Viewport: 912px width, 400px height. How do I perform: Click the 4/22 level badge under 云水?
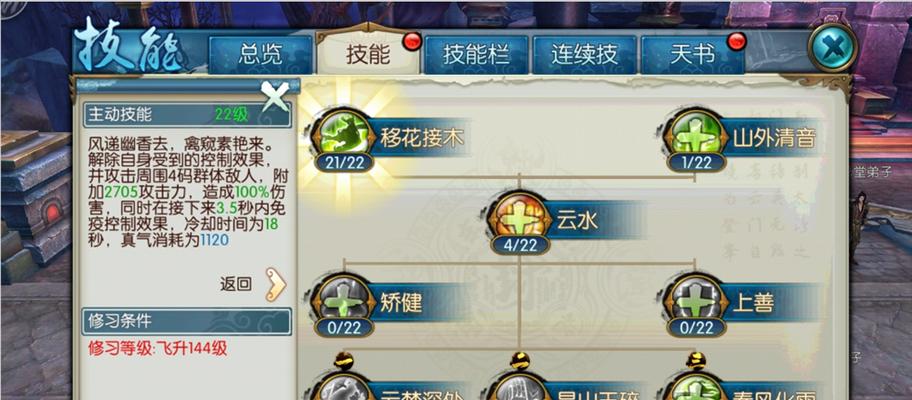coord(520,245)
